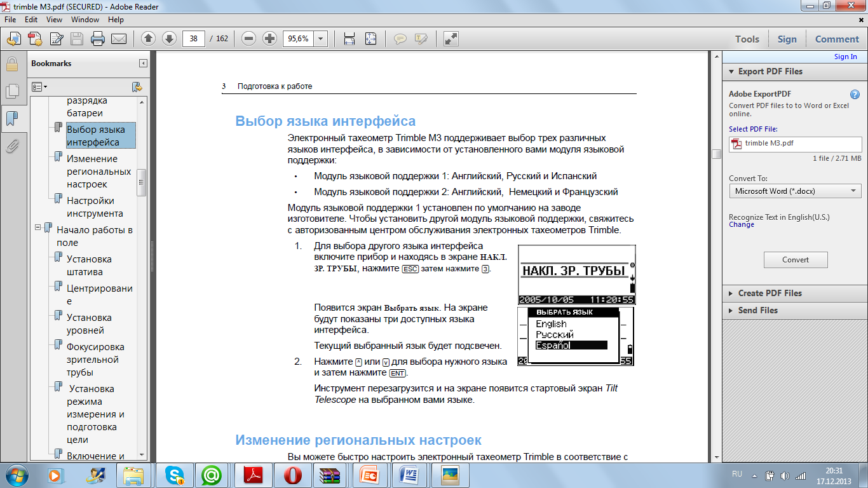Select bookmark 'Выбор языка интерфейса'

click(100, 136)
